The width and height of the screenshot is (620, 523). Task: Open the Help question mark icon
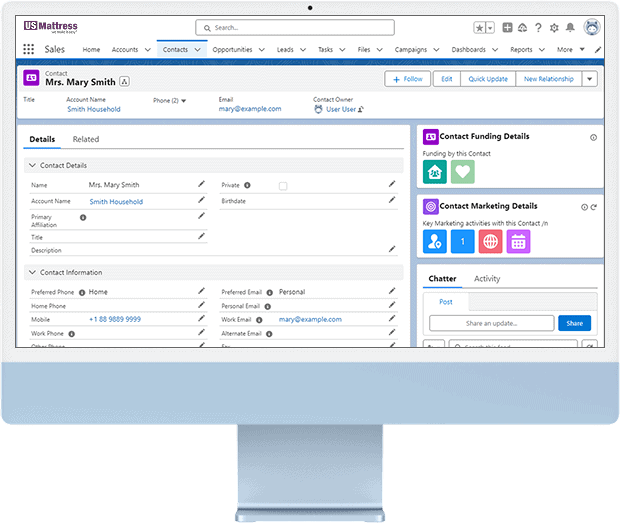tap(539, 28)
